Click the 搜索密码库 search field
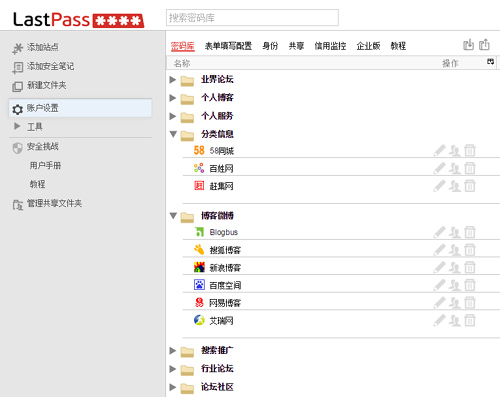This screenshot has width=500, height=397. tap(252, 18)
